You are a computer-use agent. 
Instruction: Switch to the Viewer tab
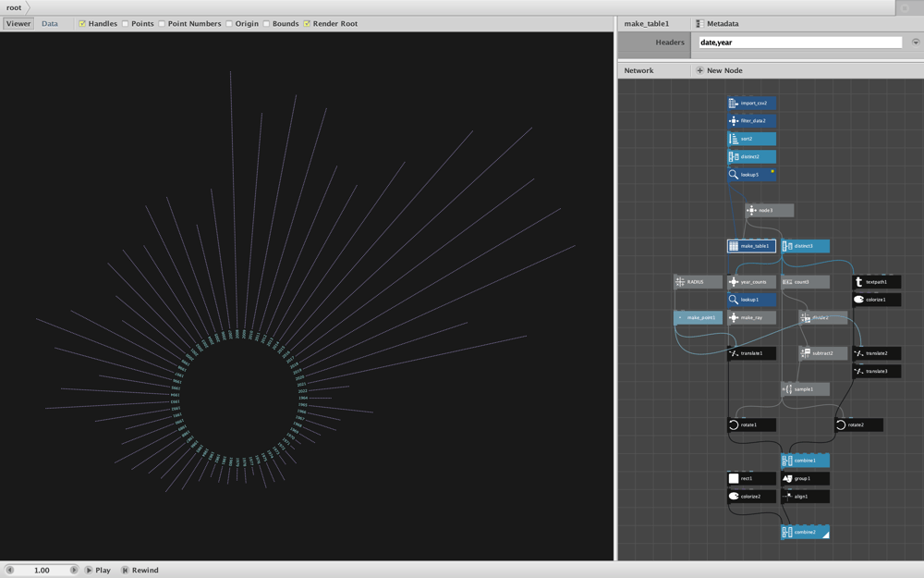point(18,24)
